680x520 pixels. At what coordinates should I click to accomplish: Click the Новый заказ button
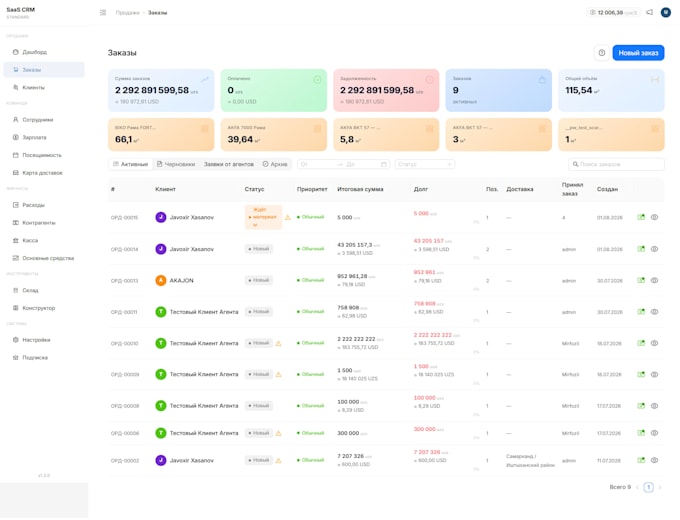click(x=638, y=53)
